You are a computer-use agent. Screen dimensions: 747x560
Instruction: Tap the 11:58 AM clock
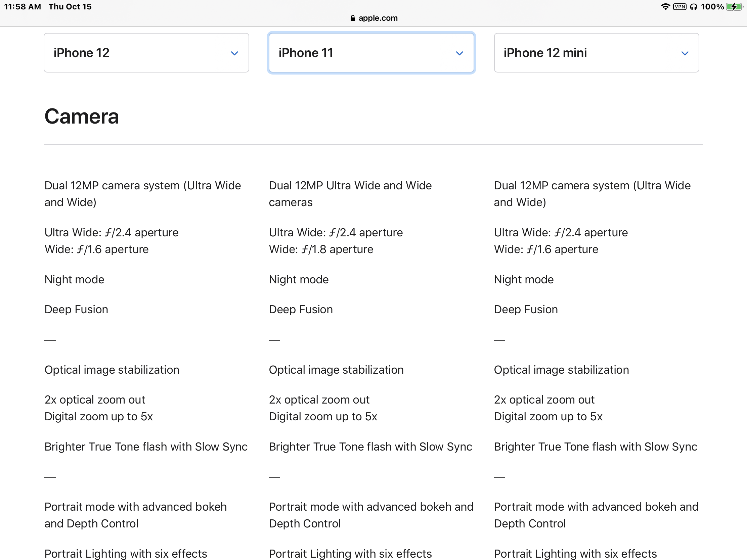[22, 7]
